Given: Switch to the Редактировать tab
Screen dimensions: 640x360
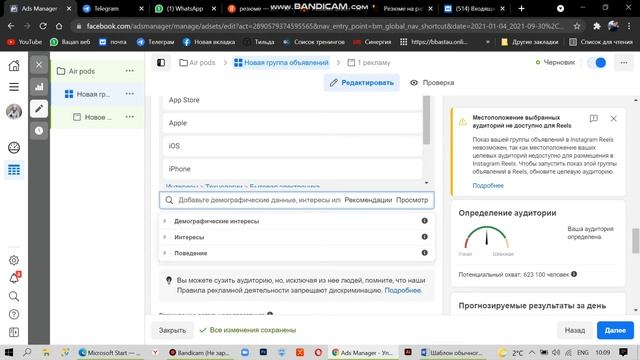Looking at the screenshot, I should pos(362,82).
